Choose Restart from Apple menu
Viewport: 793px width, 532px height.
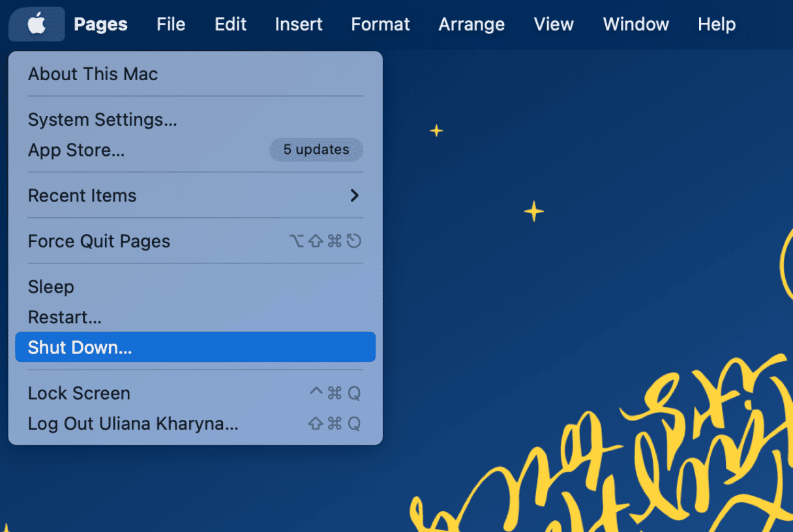pos(195,318)
